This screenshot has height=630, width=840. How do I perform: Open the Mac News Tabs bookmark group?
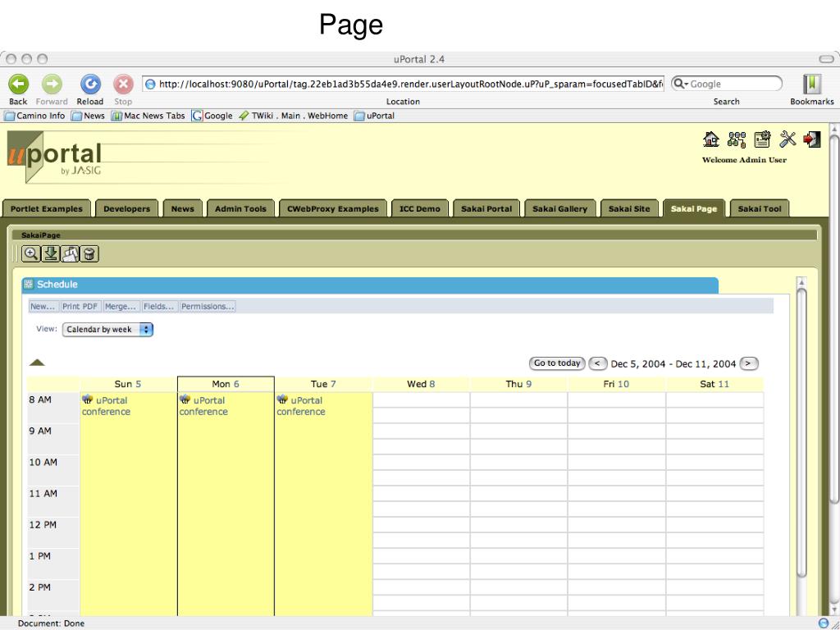pyautogui.click(x=148, y=116)
